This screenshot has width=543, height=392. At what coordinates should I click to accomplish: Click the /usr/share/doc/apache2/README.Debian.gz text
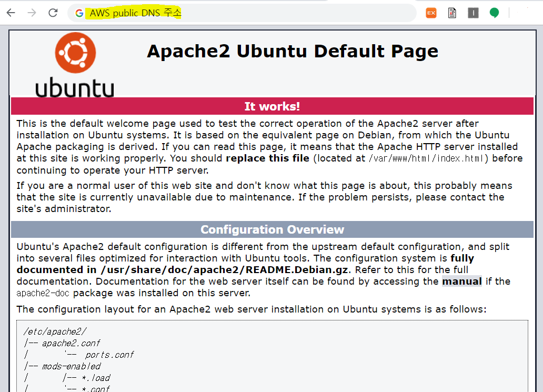[225, 270]
